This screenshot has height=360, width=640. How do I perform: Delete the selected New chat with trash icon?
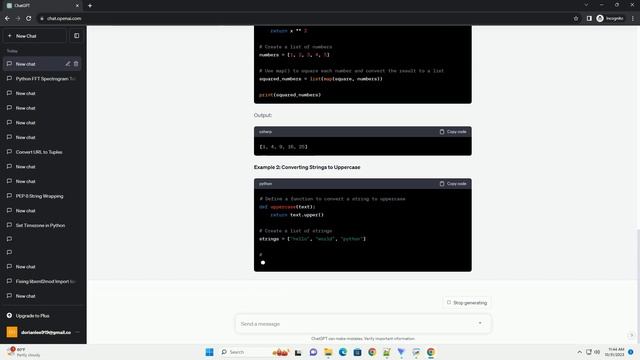[x=76, y=64]
